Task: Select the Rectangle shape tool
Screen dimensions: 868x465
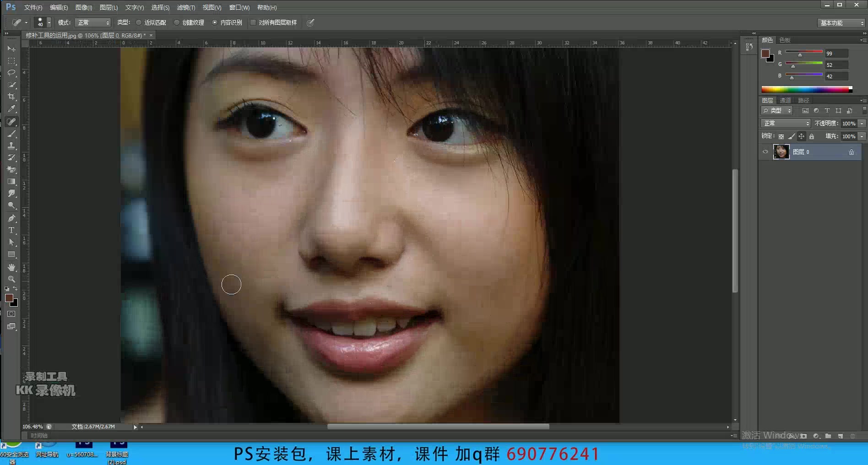Action: (11, 254)
